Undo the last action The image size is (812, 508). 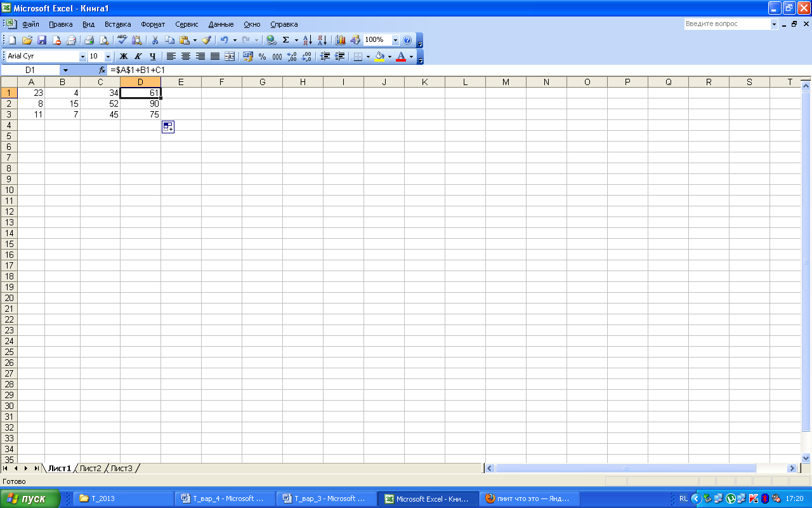coord(225,40)
